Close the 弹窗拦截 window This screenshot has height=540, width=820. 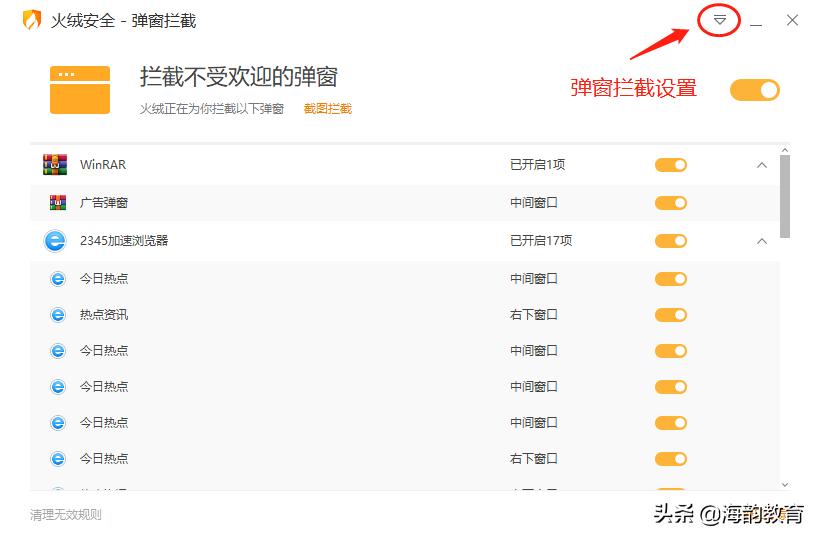point(792,20)
